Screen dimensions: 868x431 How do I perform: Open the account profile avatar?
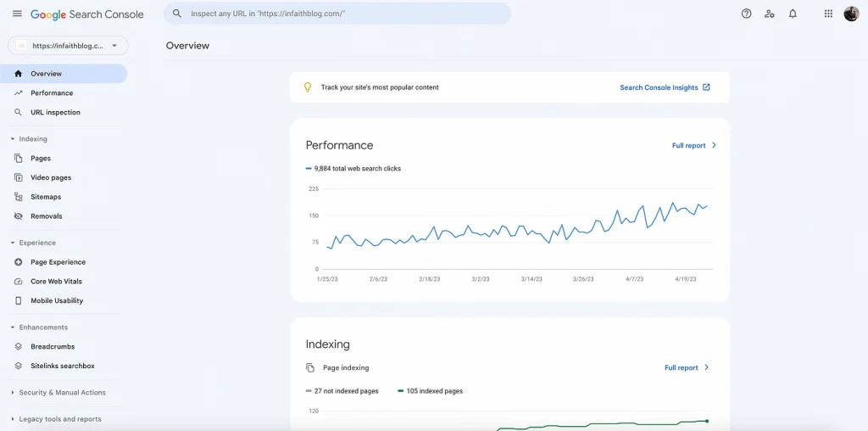pyautogui.click(x=851, y=14)
